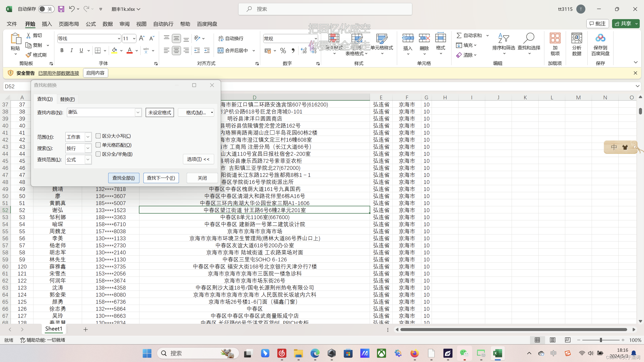Viewport: 644px width, 362px height.
Task: Toggle the AutoSave switch
Action: [x=46, y=9]
